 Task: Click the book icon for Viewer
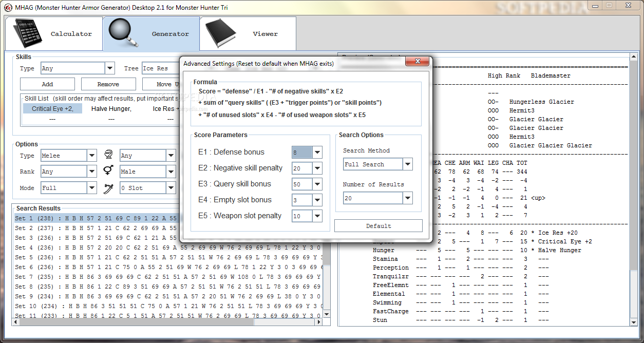pyautogui.click(x=221, y=33)
